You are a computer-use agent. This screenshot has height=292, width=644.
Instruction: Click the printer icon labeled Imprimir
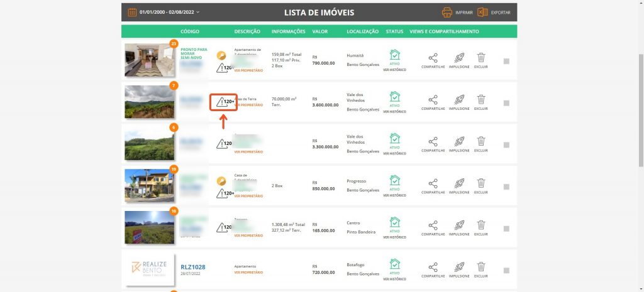tap(447, 12)
